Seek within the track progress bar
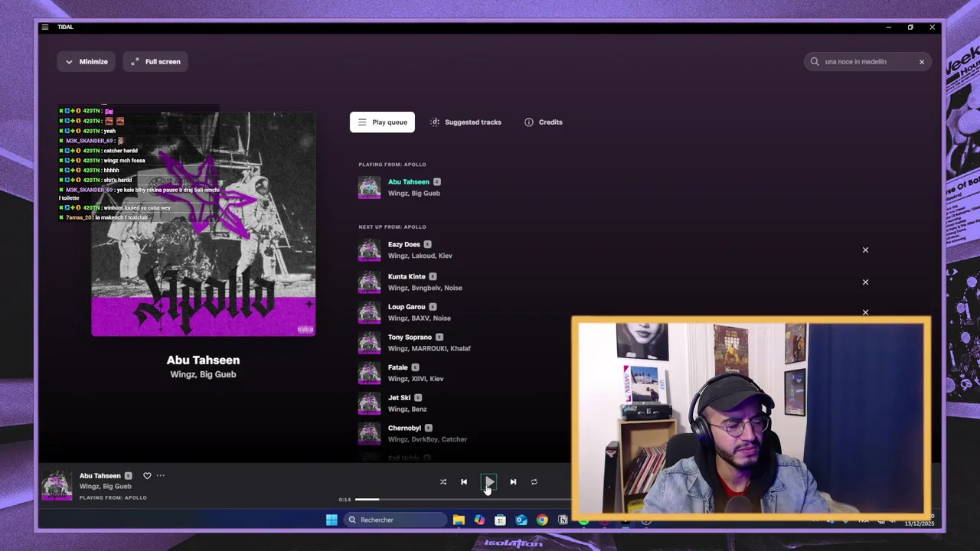This screenshot has width=980, height=551. pos(462,500)
